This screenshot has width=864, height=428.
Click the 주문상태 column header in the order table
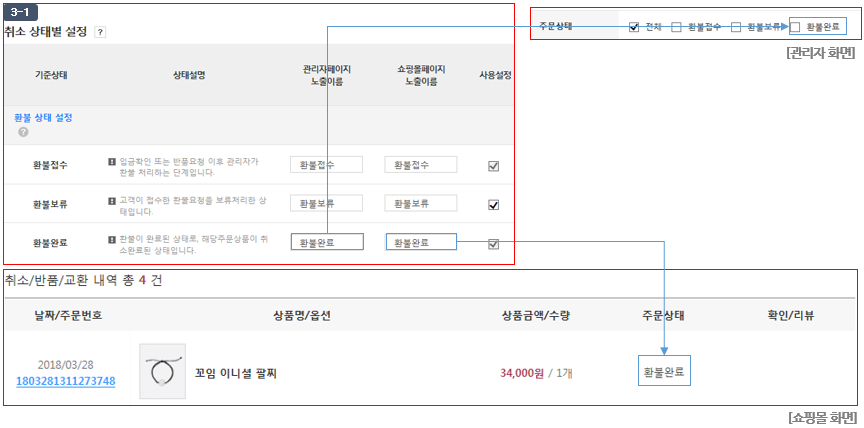(x=664, y=315)
